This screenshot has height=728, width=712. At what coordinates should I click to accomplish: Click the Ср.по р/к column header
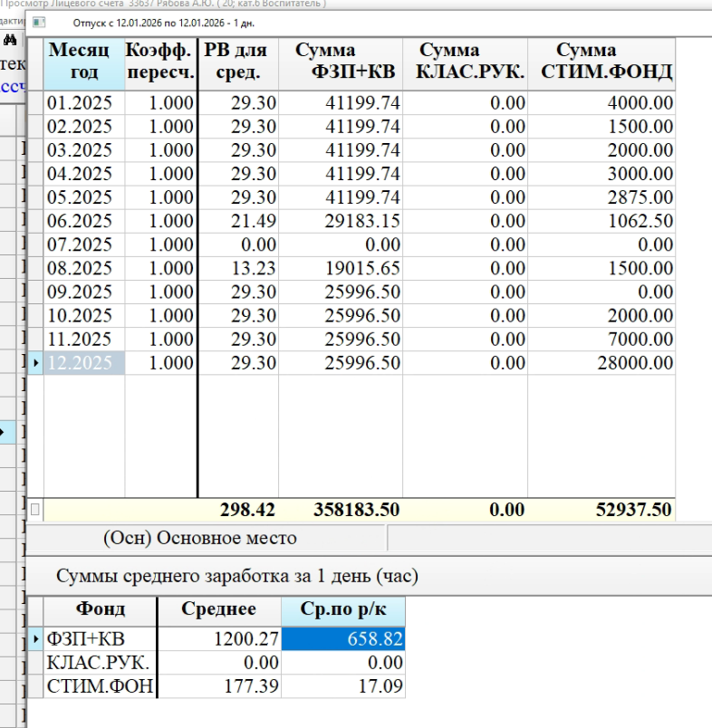click(343, 609)
